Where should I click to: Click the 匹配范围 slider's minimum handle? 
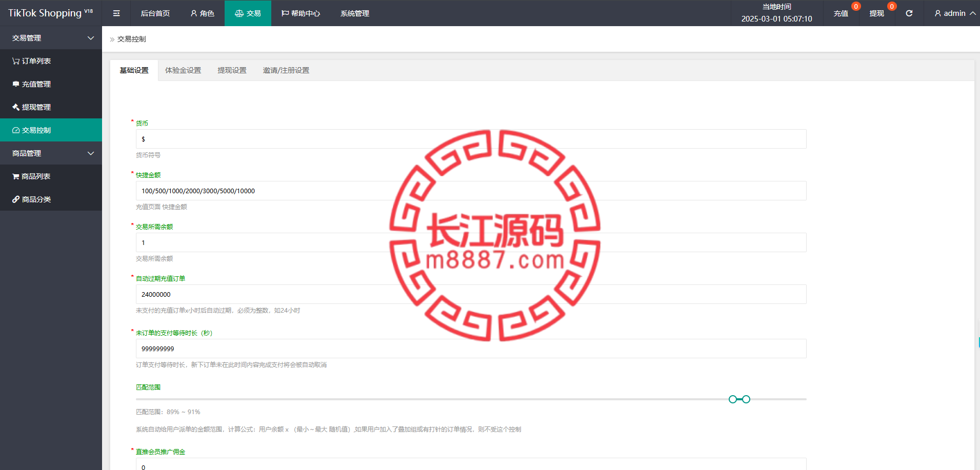(733, 399)
